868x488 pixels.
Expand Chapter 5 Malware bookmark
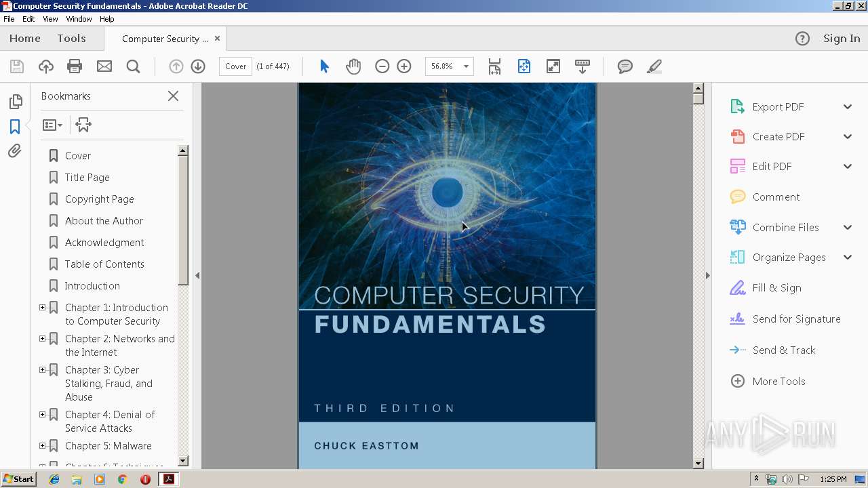pos(42,446)
